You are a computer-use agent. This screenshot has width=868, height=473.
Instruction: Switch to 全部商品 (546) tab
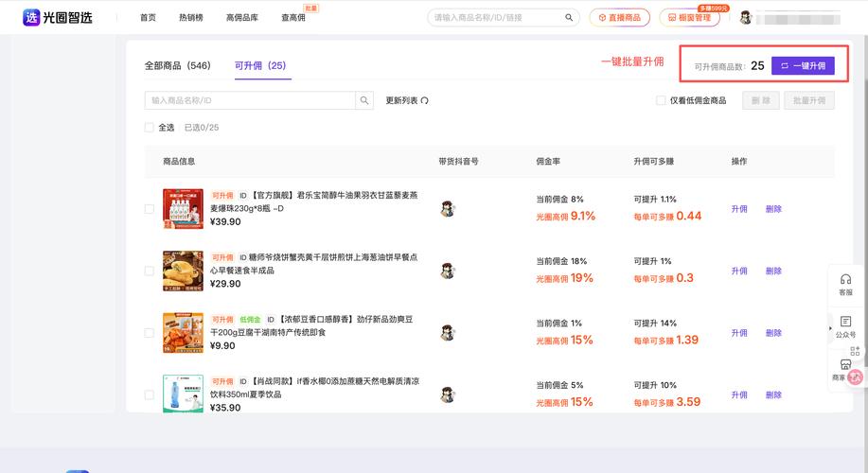[178, 66]
